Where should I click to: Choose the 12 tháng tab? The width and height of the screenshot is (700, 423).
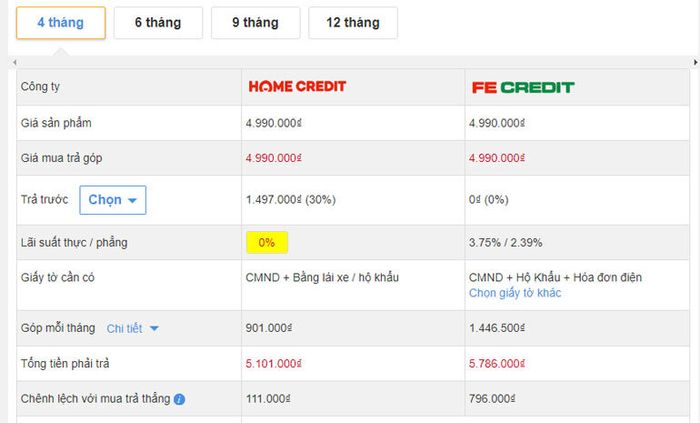click(x=353, y=23)
